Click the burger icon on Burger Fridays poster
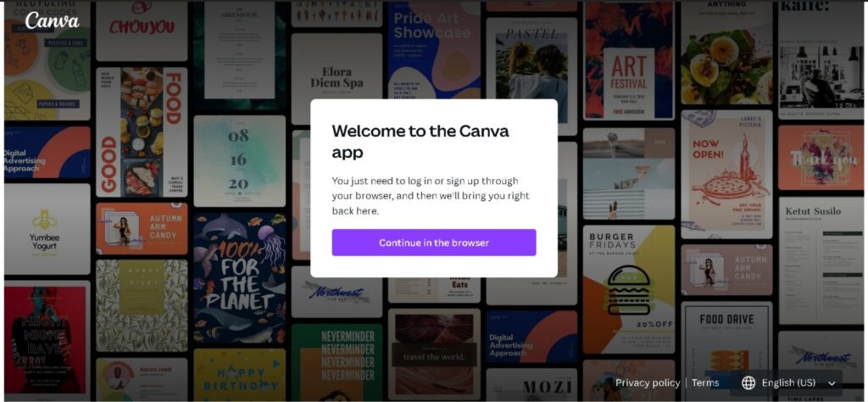 coord(629,290)
